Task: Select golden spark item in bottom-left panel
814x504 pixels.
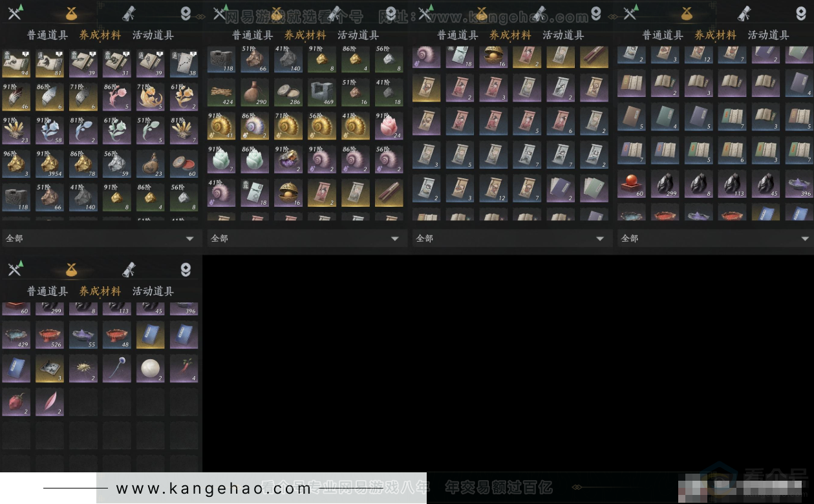Action: coord(83,369)
